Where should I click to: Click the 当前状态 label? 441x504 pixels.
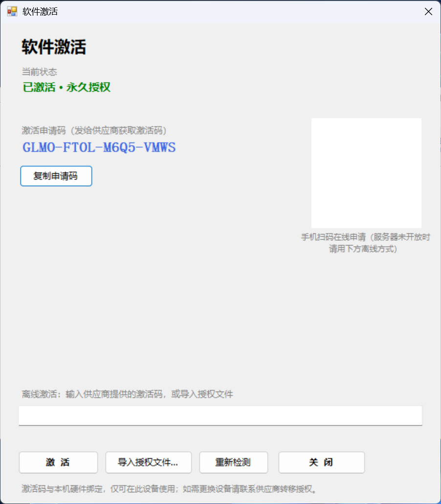point(39,72)
